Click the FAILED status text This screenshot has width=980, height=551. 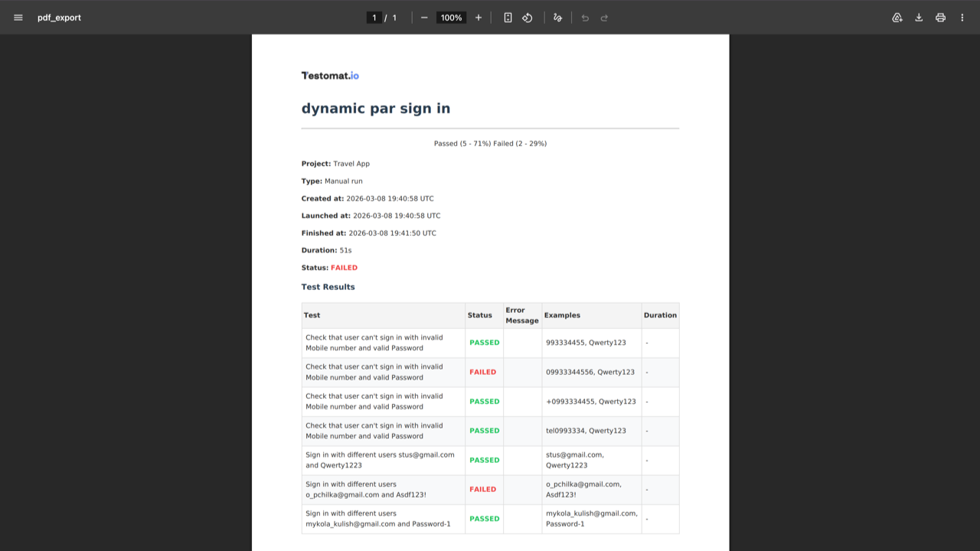(x=344, y=267)
